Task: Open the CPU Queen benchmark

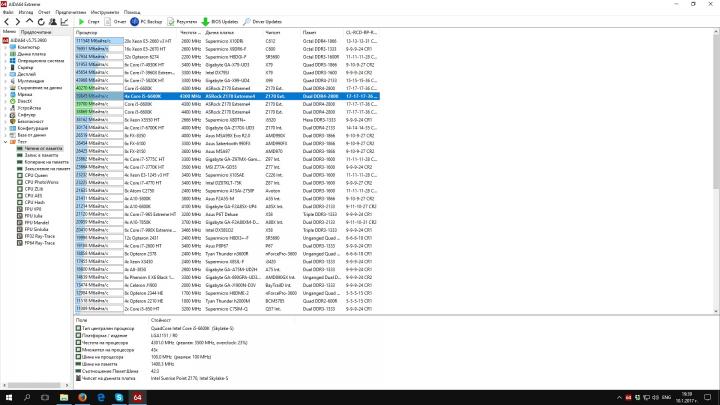Action: 36,175
